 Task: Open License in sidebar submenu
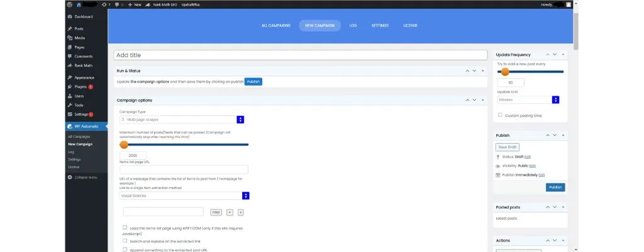(x=74, y=167)
